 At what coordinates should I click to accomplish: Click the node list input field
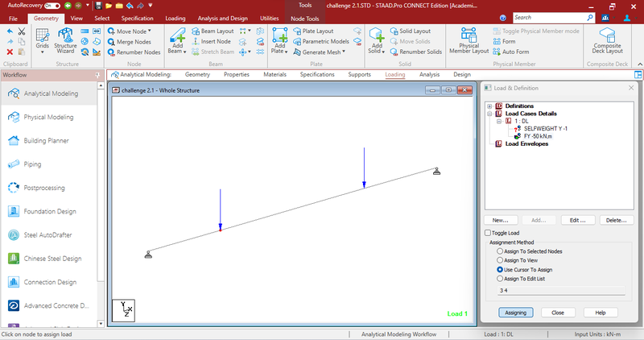[x=561, y=291]
